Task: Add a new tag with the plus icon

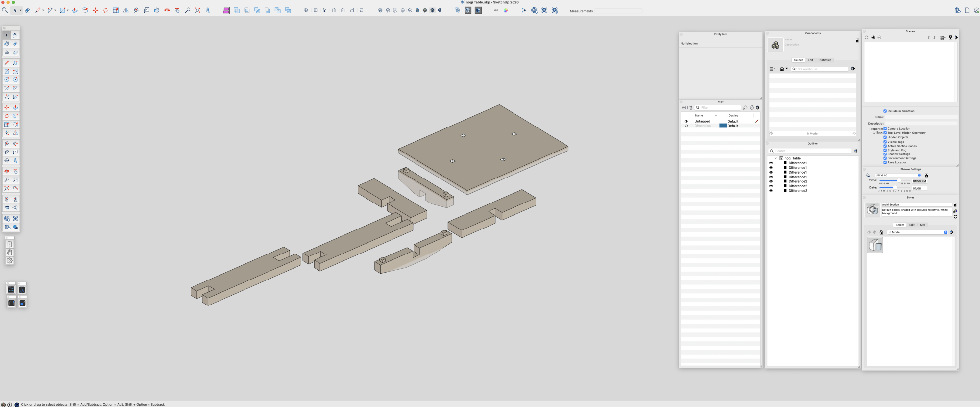Action: [x=684, y=108]
